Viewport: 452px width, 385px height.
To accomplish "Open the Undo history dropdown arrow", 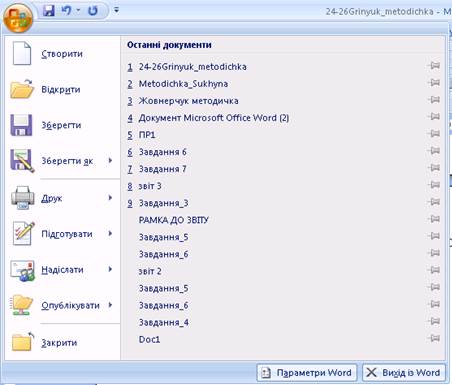I will (x=78, y=11).
